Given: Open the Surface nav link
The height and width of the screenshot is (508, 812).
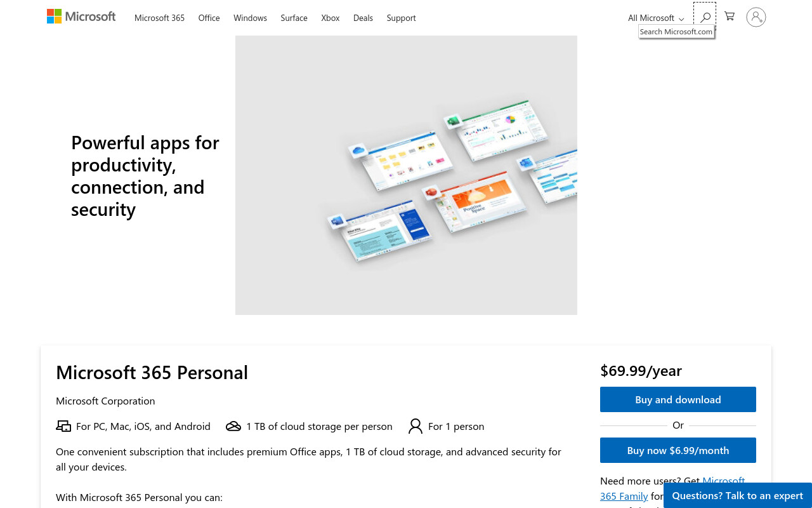Looking at the screenshot, I should (x=294, y=18).
